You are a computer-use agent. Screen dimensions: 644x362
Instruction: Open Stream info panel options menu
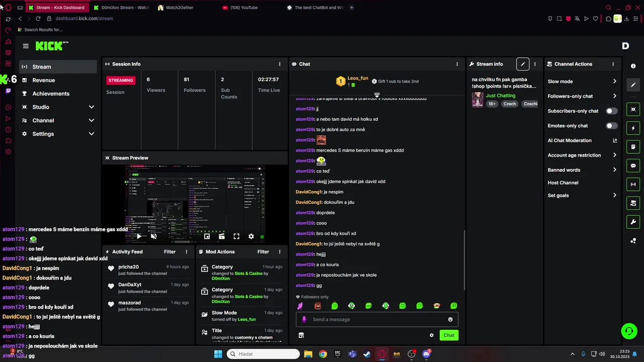535,64
